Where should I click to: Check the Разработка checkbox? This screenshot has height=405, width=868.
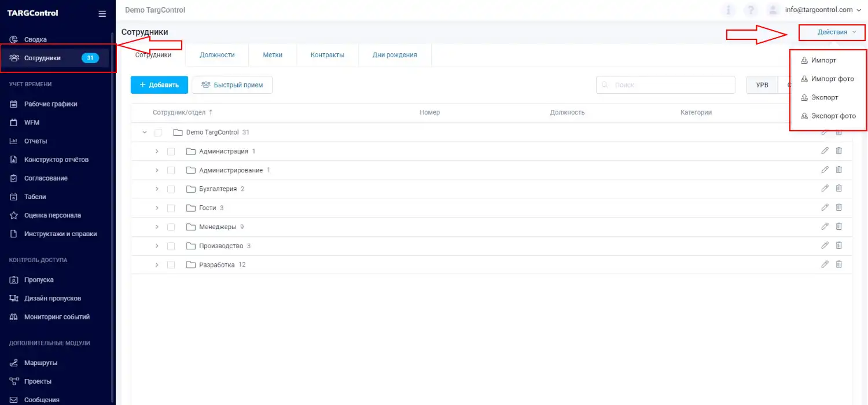click(171, 265)
